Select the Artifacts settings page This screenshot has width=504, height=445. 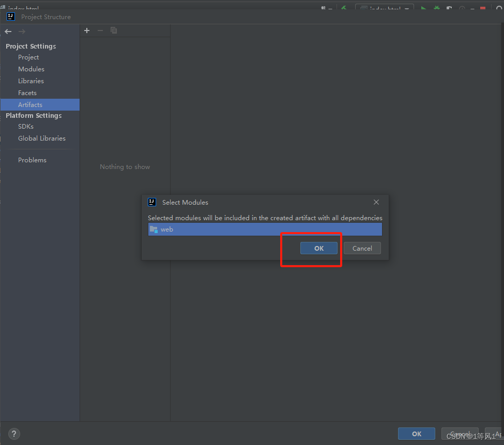tap(40, 105)
